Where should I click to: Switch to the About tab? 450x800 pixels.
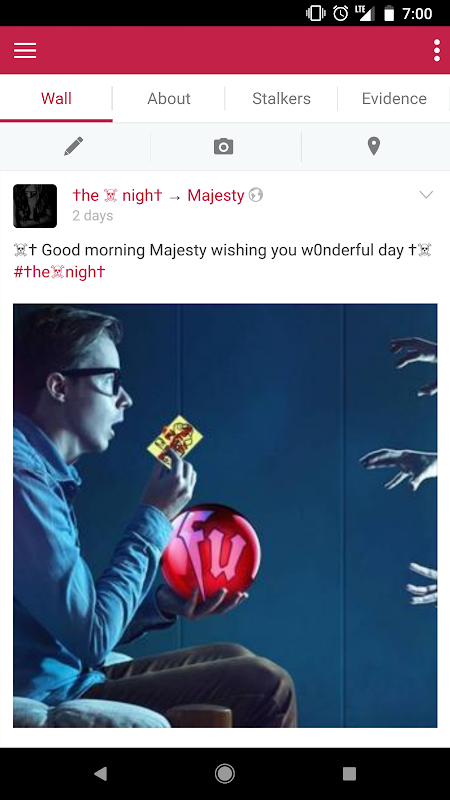coord(169,98)
